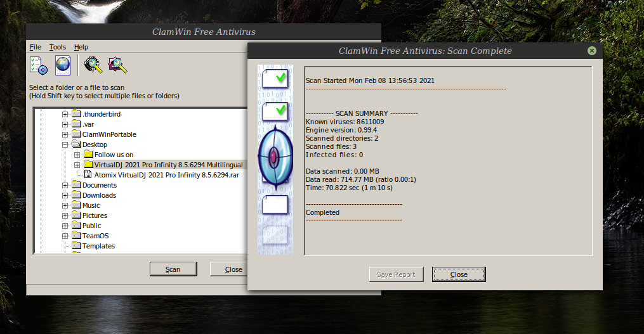
Task: Click the Scan Computer Memory chip icon
Action: (x=93, y=65)
